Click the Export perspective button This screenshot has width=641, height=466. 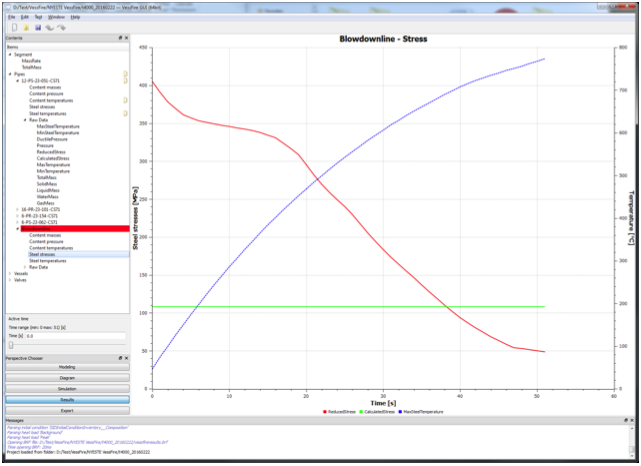(67, 410)
